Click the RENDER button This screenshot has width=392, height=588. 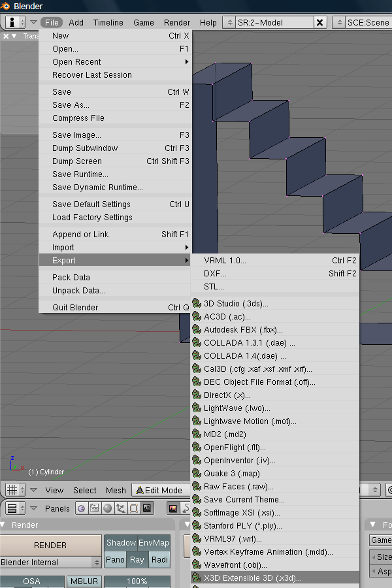(x=50, y=545)
